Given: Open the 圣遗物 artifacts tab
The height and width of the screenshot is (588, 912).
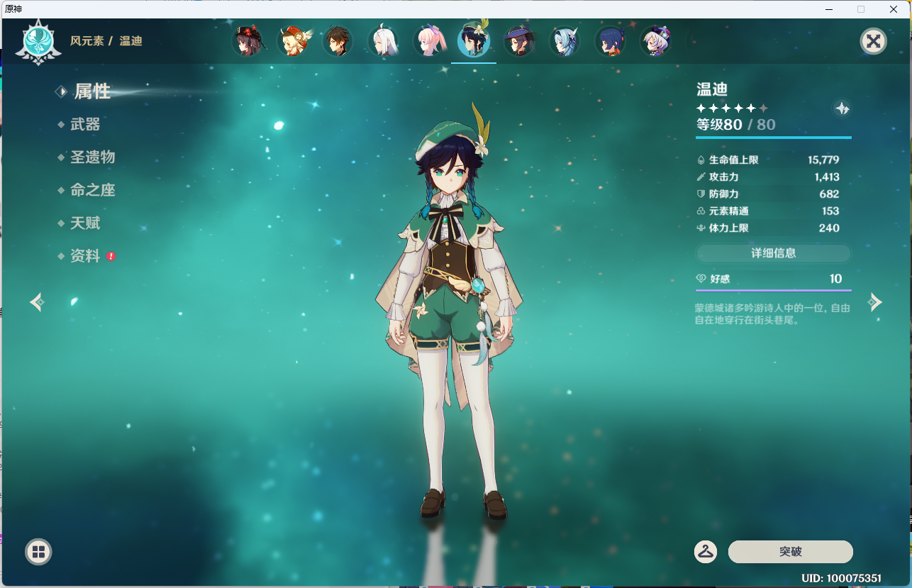Looking at the screenshot, I should pyautogui.click(x=92, y=157).
